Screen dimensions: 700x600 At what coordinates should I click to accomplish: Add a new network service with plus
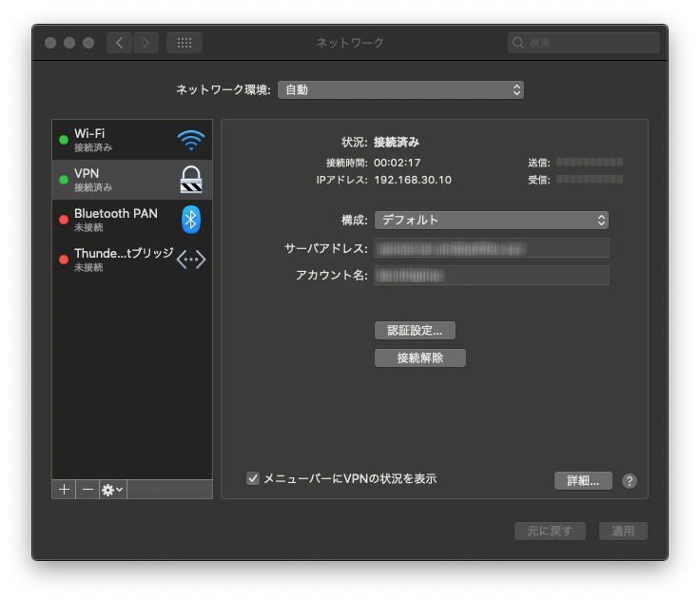(x=64, y=490)
